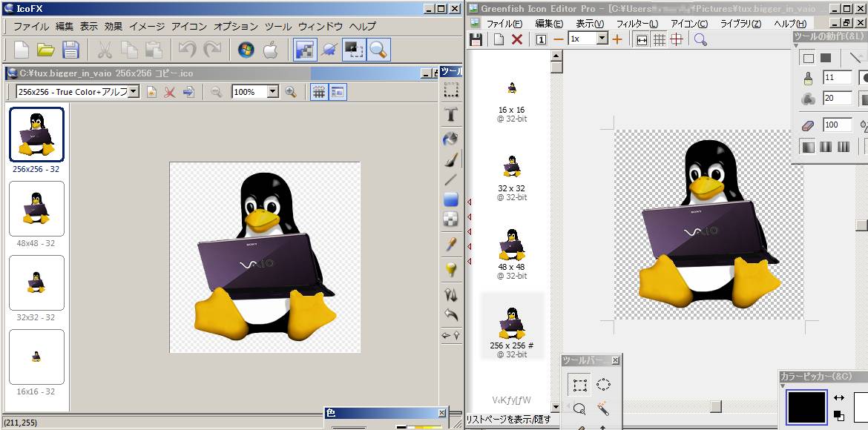This screenshot has width=868, height=430.
Task: Toggle the Greenfish grid display icon
Action: point(660,40)
